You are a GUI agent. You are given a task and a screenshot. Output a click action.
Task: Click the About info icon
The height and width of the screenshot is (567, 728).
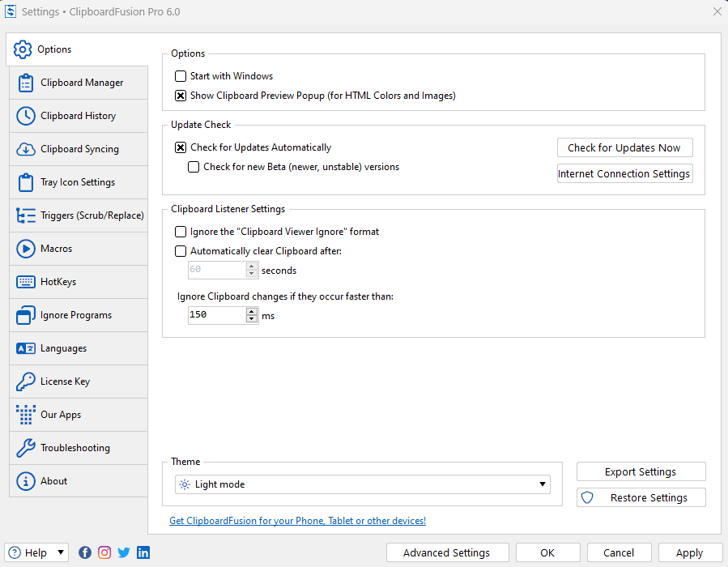pyautogui.click(x=26, y=481)
